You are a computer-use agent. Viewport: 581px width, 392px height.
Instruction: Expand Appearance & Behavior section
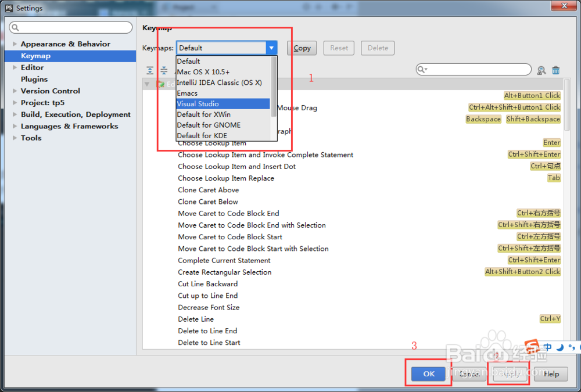15,44
